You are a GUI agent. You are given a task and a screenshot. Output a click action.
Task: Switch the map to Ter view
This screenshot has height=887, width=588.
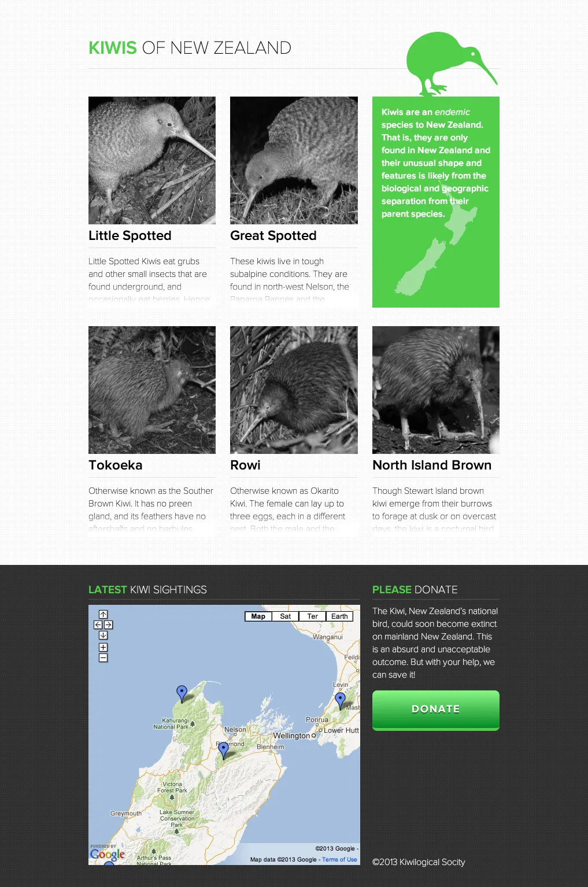pos(312,616)
